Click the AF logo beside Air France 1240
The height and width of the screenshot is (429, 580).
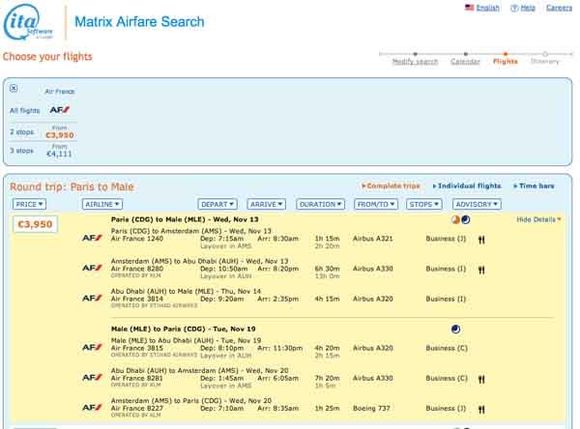92,238
